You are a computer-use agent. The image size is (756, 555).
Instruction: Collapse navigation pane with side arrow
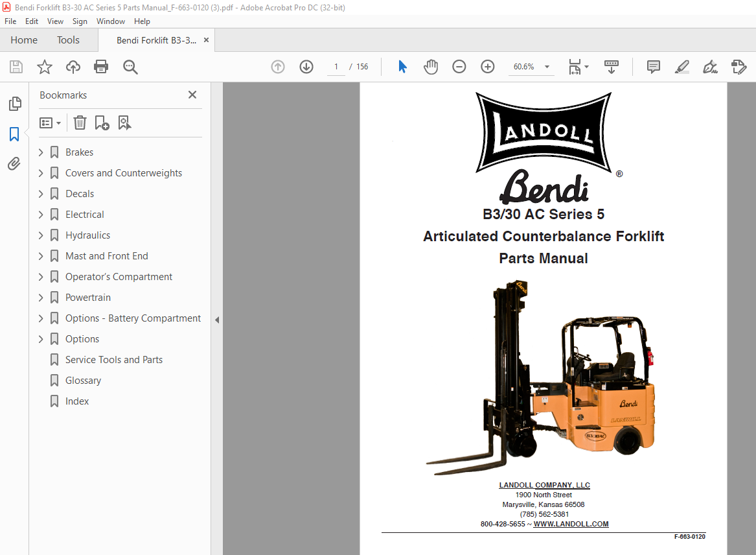point(217,320)
